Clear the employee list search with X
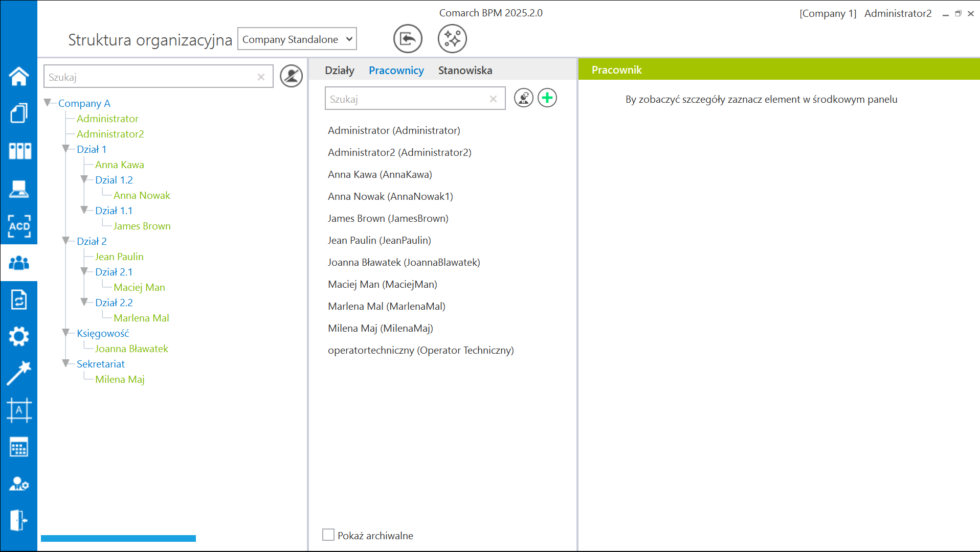 click(x=493, y=99)
